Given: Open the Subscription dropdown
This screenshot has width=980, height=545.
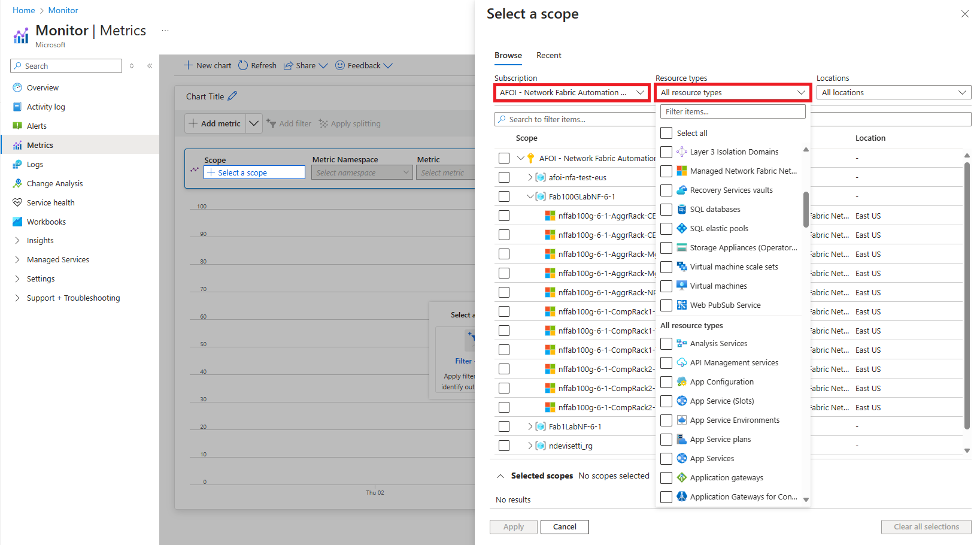Looking at the screenshot, I should tap(572, 92).
